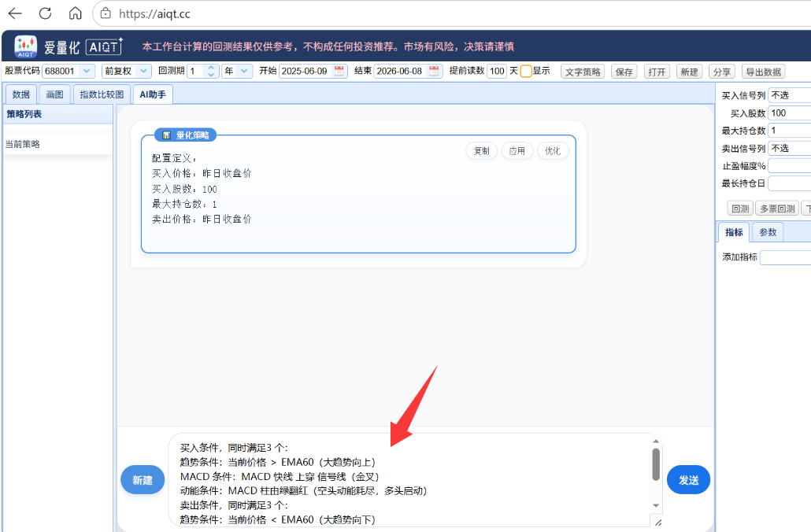
Task: Go back to previous browser page
Action: 15,13
